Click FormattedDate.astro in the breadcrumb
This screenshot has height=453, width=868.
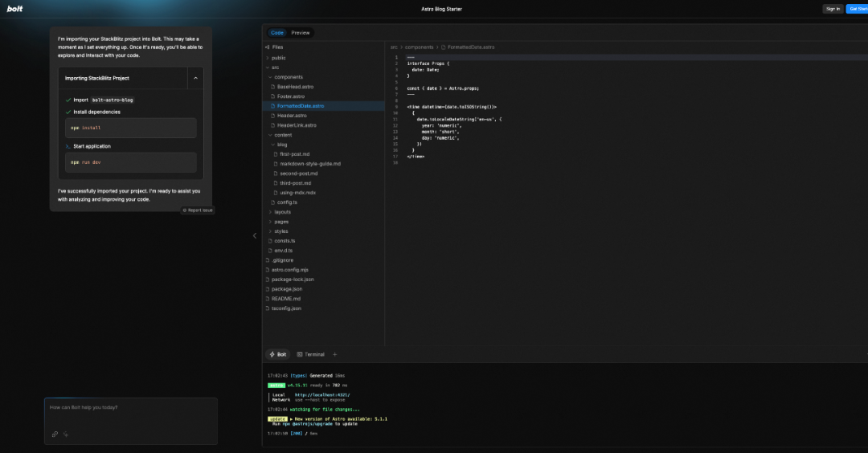(470, 47)
